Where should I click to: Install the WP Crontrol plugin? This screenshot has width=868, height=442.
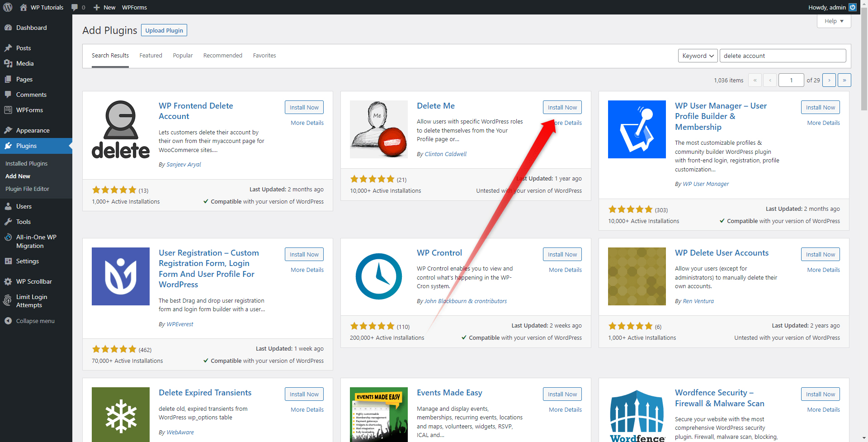click(x=562, y=254)
